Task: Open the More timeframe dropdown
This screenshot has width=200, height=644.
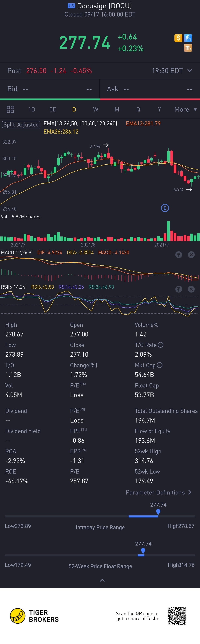Action: coord(186,109)
